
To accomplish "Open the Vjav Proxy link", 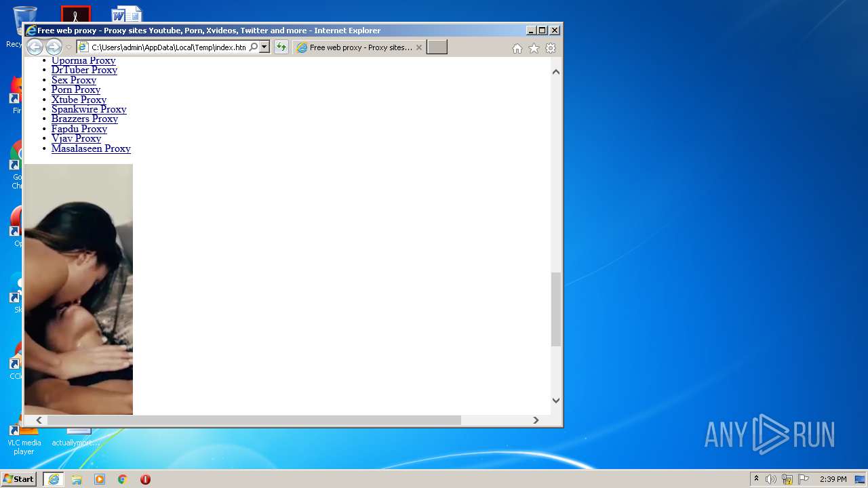I will click(x=76, y=138).
